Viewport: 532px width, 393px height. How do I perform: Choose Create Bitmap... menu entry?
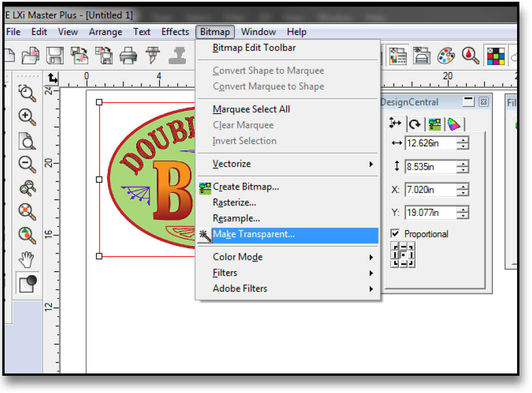(x=288, y=187)
